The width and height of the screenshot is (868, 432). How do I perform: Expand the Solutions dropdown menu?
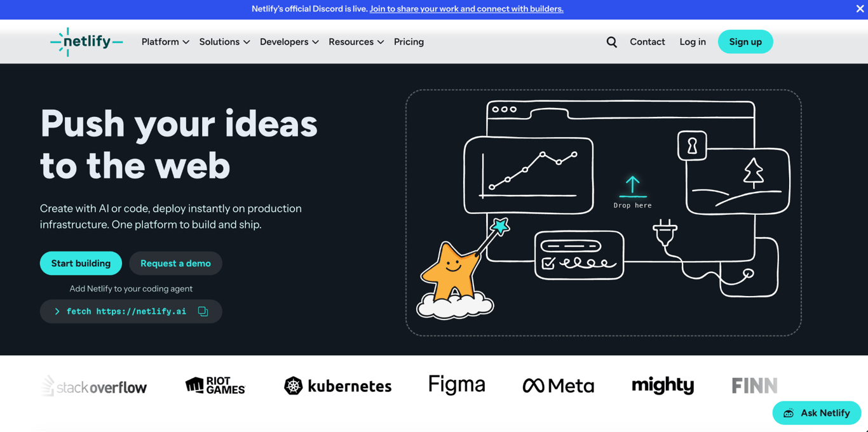(x=224, y=42)
